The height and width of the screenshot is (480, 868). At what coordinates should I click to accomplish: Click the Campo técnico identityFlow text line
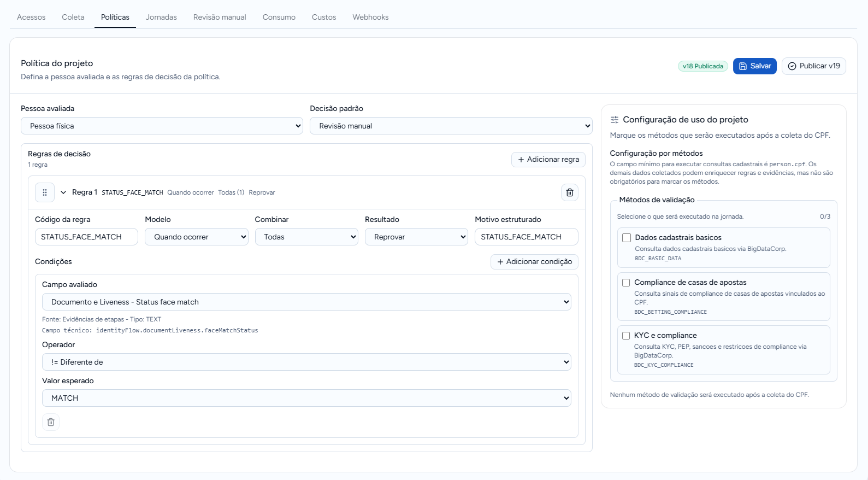pos(150,331)
